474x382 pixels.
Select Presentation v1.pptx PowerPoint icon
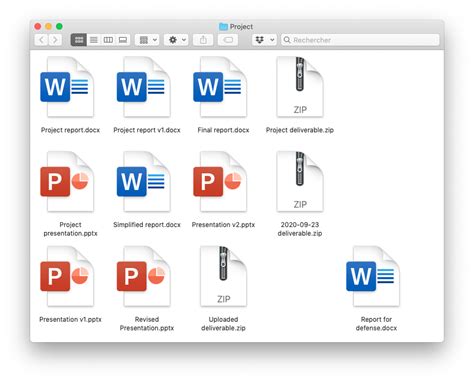click(68, 276)
